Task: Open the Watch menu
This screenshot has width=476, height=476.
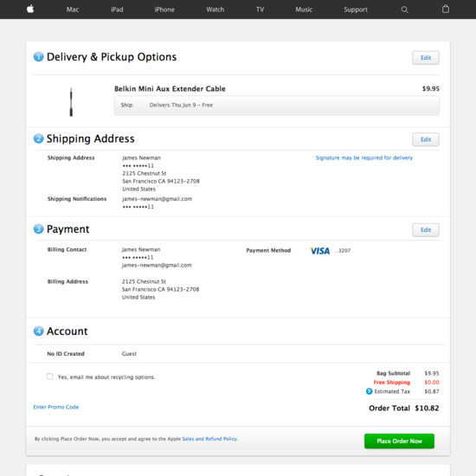Action: pyautogui.click(x=215, y=10)
